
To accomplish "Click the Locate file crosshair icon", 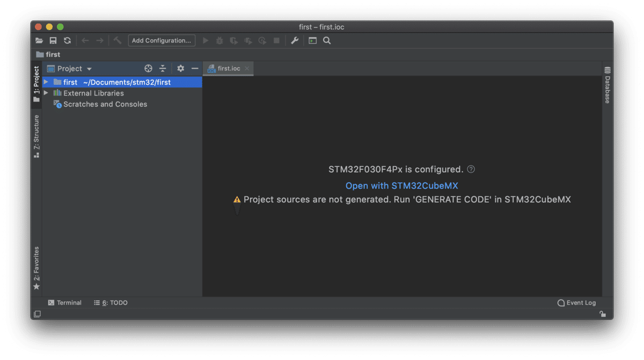I will [x=149, y=69].
